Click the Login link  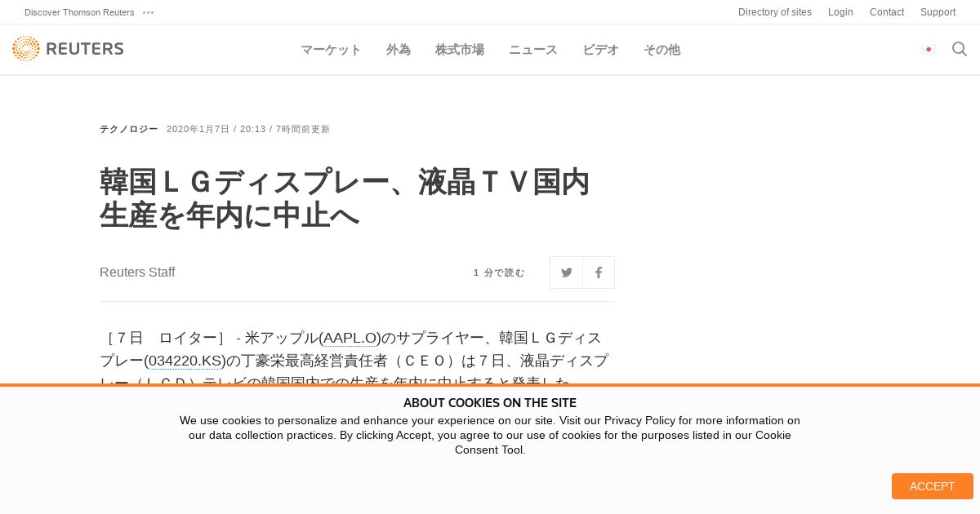(840, 12)
